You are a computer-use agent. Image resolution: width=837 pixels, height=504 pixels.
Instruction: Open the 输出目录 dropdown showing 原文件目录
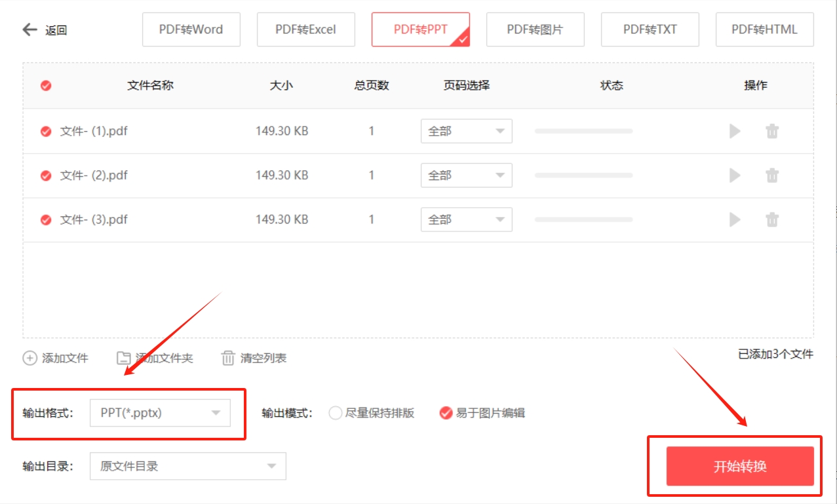coord(187,466)
